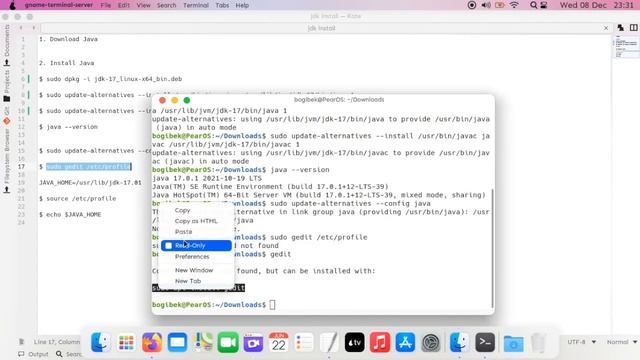Launch Firefox from the dock
The height and width of the screenshot is (360, 640).
(x=152, y=342)
